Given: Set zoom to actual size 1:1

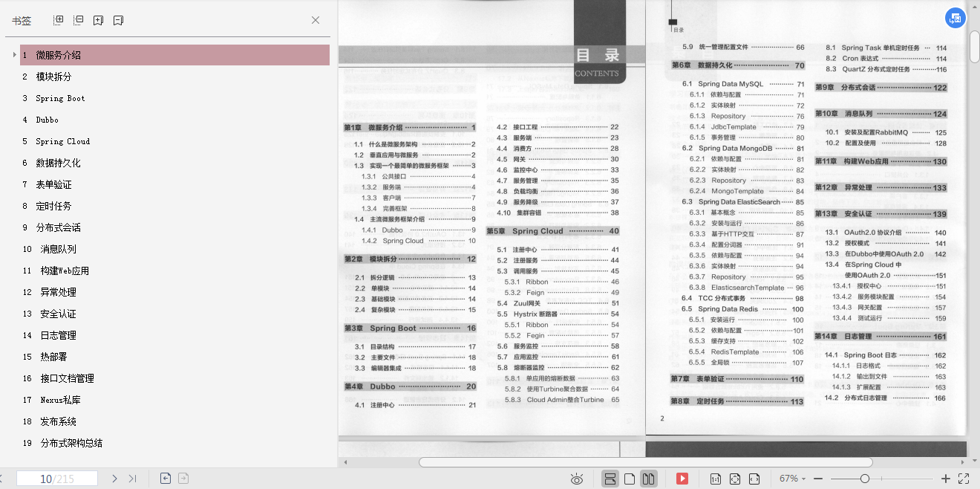Looking at the screenshot, I should click(716, 479).
